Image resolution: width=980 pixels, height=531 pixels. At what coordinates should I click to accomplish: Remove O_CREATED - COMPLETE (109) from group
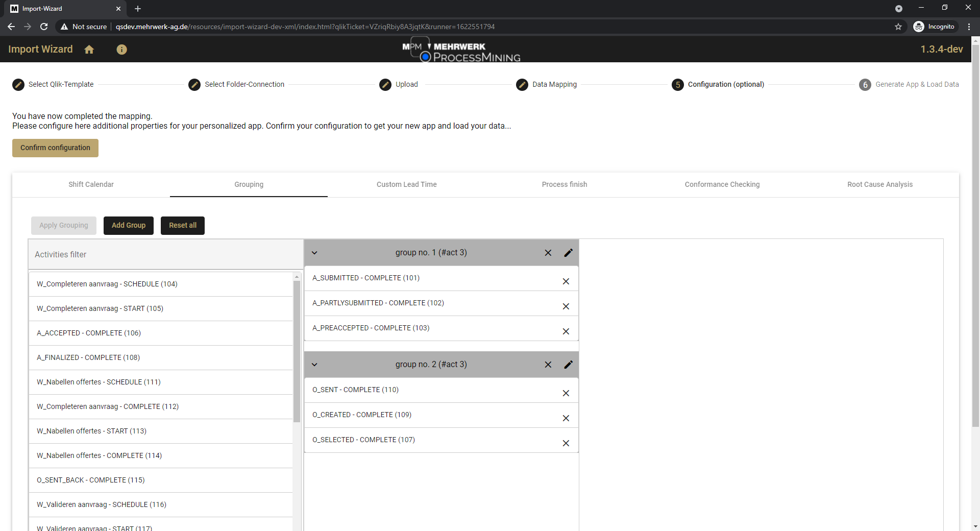click(x=566, y=418)
